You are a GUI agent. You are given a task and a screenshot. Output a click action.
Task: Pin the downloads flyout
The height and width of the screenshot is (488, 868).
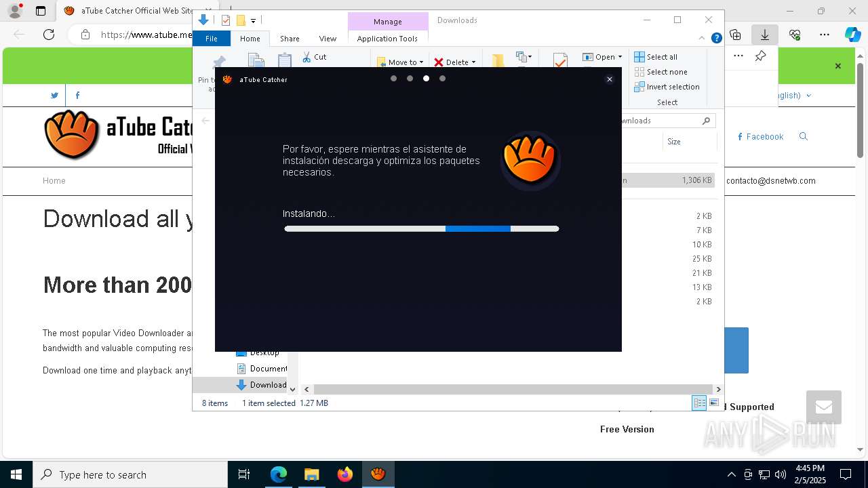(x=761, y=56)
